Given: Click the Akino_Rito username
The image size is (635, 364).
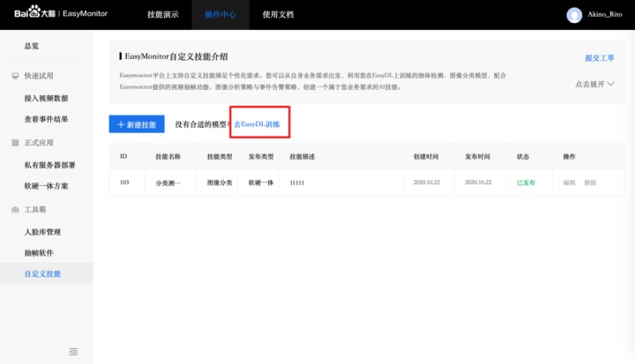Looking at the screenshot, I should tap(605, 14).
